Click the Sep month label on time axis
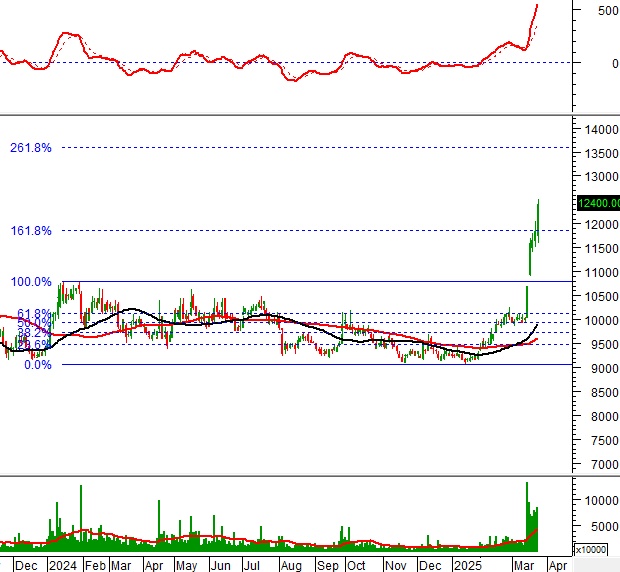Image resolution: width=620 pixels, height=572 pixels. (327, 566)
